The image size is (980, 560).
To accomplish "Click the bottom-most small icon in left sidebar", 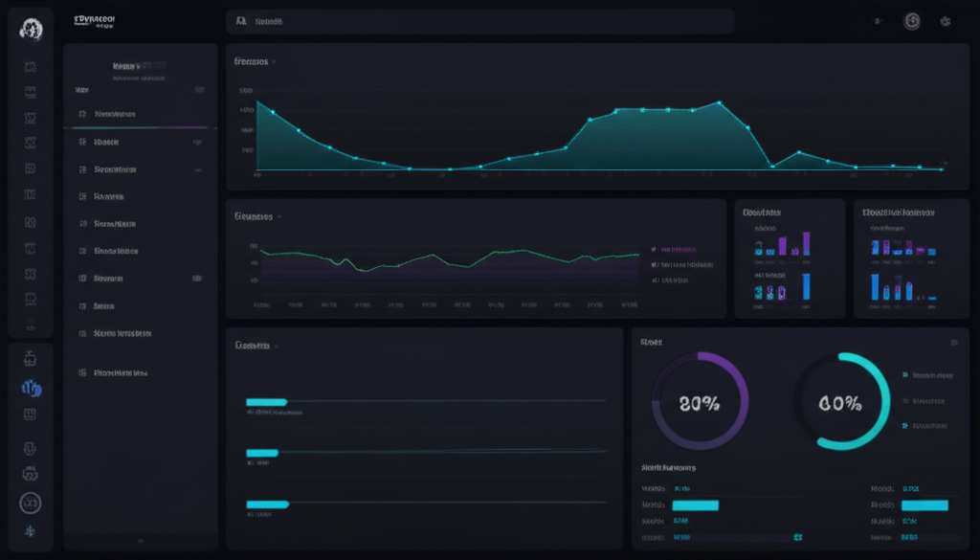I will point(31,531).
